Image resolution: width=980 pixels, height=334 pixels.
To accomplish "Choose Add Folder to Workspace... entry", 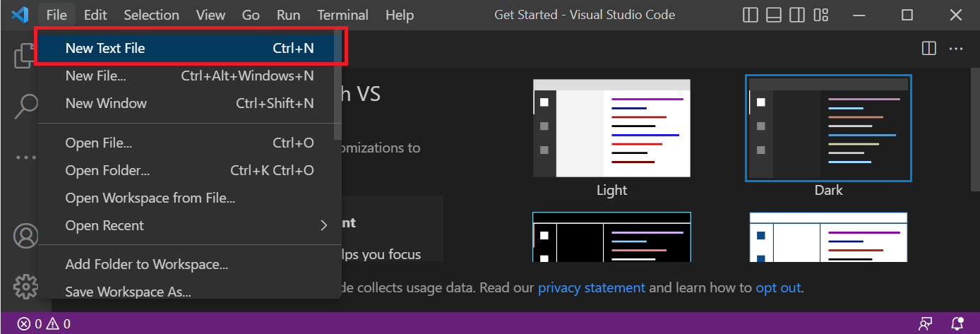I will tap(190, 265).
